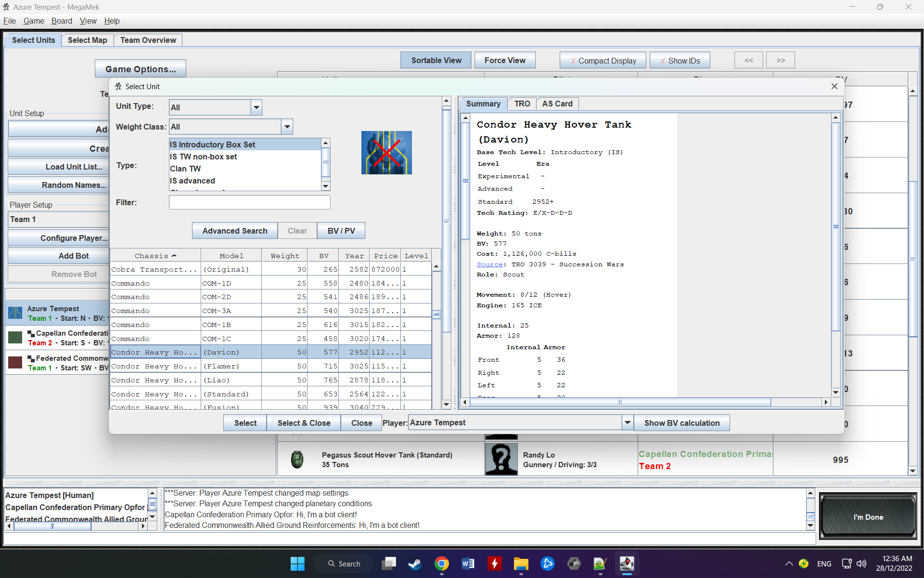This screenshot has height=578, width=924.
Task: Expand the Unit Type dropdown
Action: click(x=257, y=107)
